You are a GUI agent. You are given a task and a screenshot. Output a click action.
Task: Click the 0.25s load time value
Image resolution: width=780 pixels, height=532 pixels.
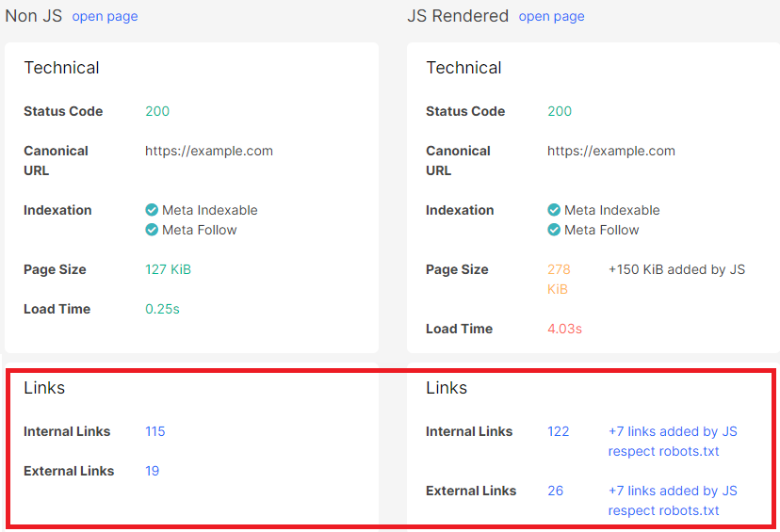coord(162,309)
